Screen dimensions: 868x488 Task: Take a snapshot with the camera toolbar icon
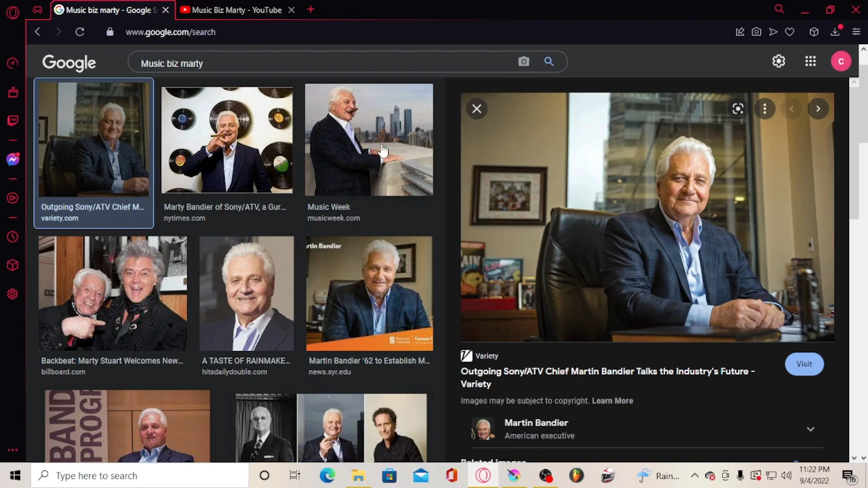pos(756,32)
